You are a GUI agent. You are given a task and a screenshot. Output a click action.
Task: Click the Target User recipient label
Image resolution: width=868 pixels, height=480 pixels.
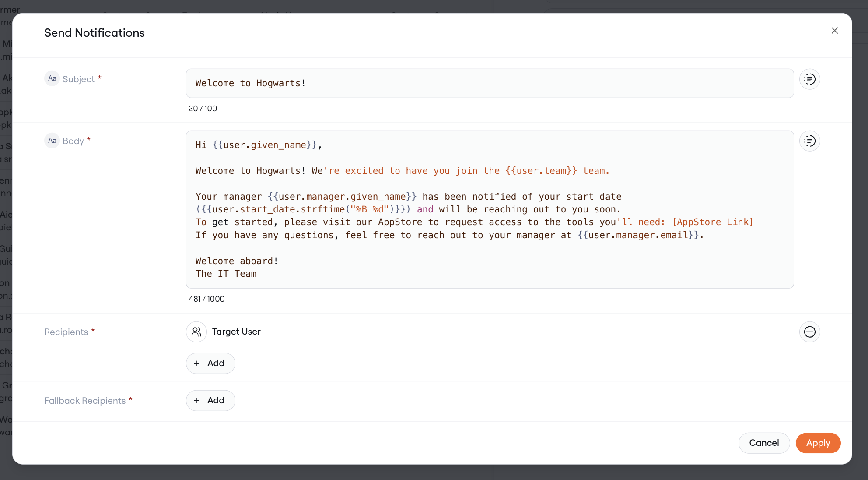point(236,332)
